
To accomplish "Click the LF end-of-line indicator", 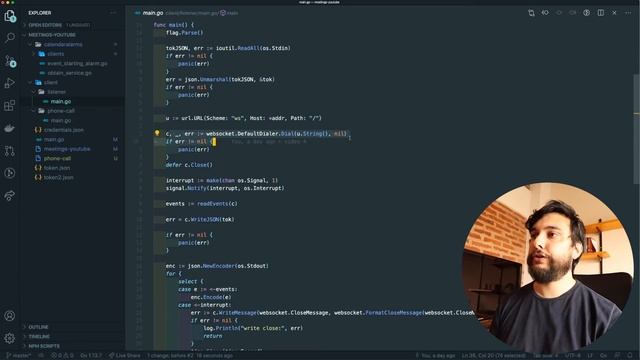I will coord(590,356).
